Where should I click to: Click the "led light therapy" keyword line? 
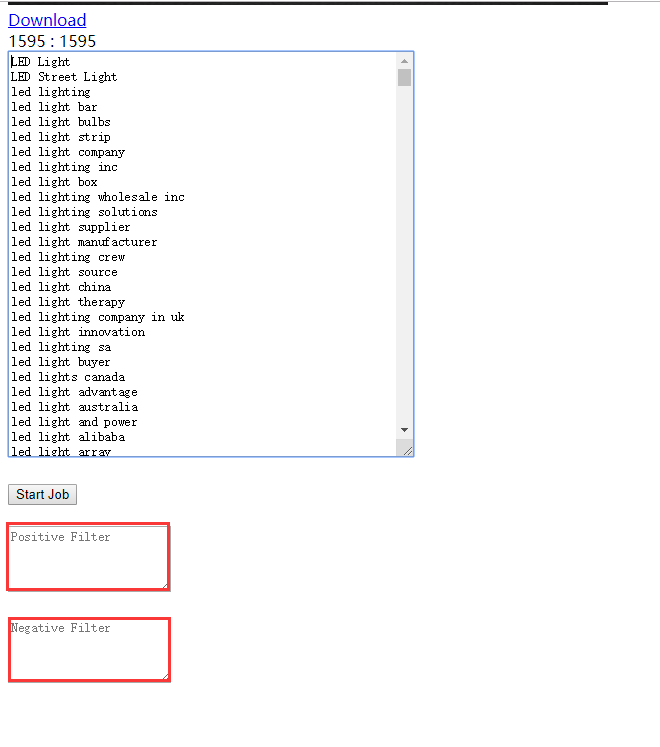pos(68,302)
